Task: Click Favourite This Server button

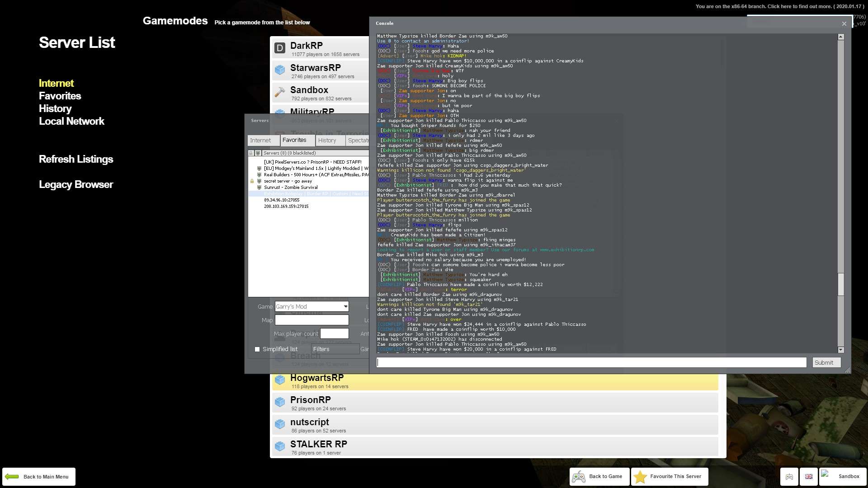Action: pyautogui.click(x=670, y=477)
